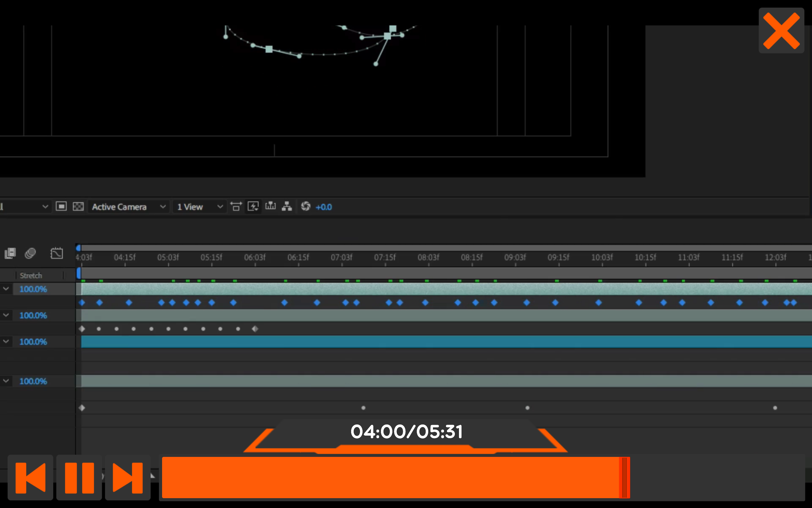Select square motion path keyframe at left in viewer
The image size is (812, 508).
(269, 50)
